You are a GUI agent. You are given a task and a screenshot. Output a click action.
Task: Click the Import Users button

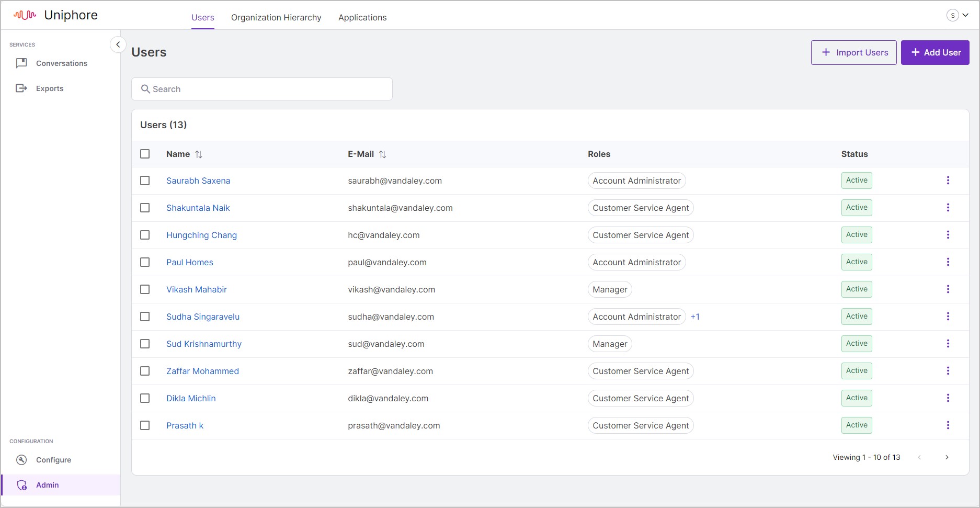pos(853,52)
